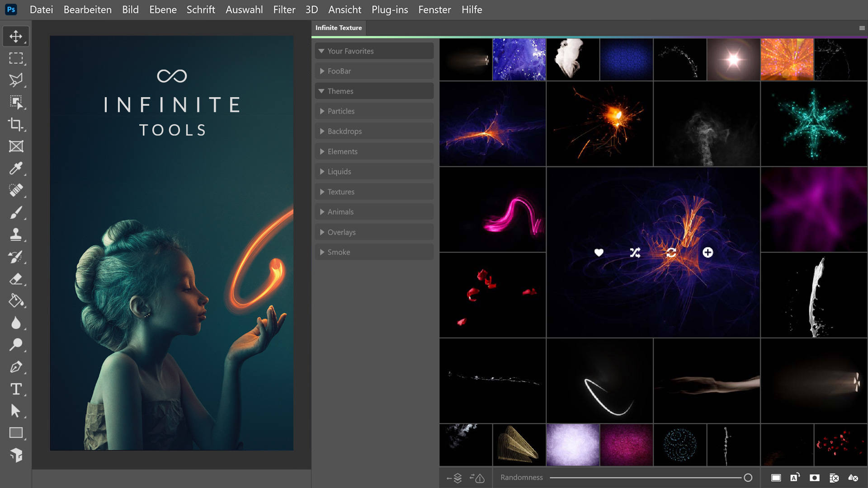Select the Rectangle shape tool
This screenshot has width=868, height=488.
tap(16, 433)
